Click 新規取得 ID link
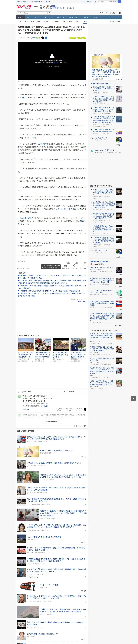The image size is (138, 644). 54,6
